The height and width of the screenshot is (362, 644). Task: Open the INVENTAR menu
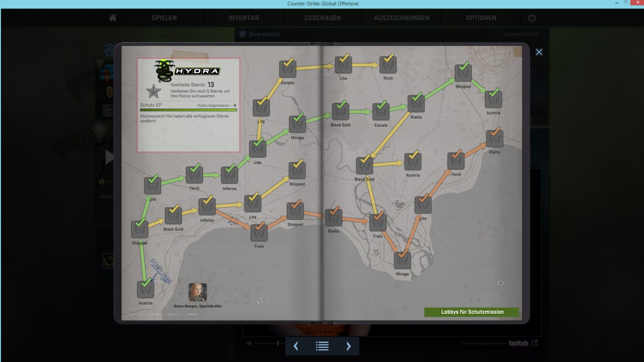point(244,18)
